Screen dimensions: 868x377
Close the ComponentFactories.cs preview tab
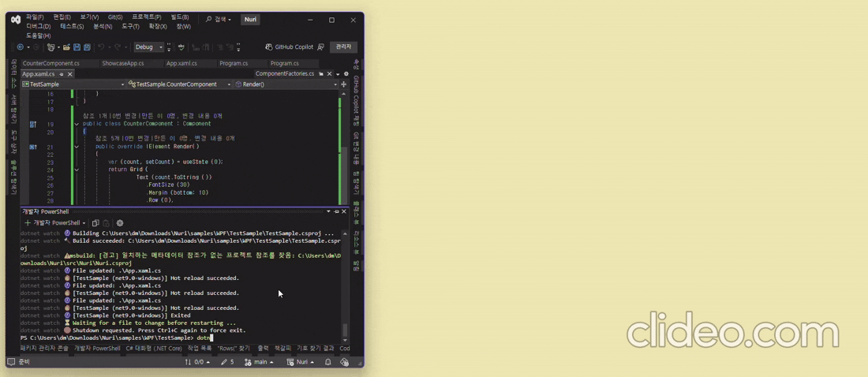tap(330, 73)
